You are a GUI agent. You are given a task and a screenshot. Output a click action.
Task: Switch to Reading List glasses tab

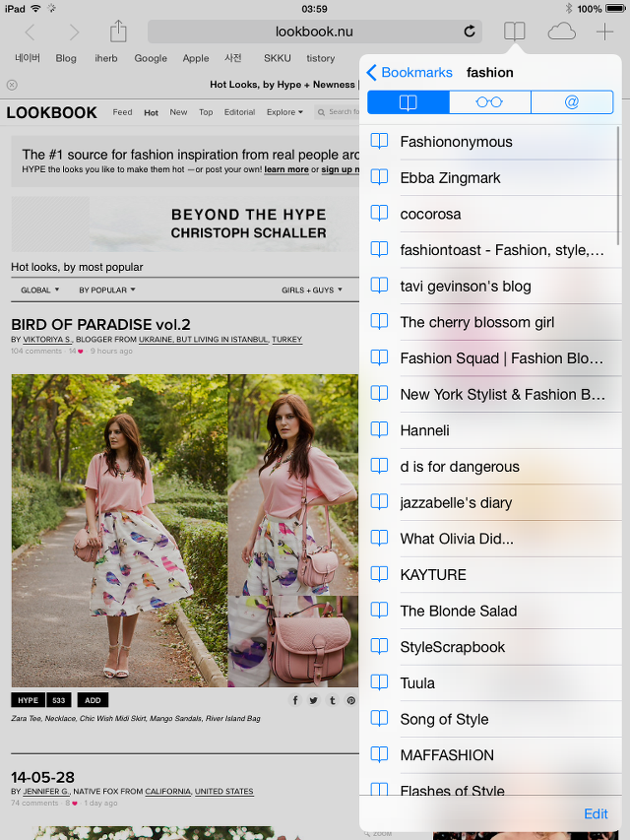click(x=489, y=101)
